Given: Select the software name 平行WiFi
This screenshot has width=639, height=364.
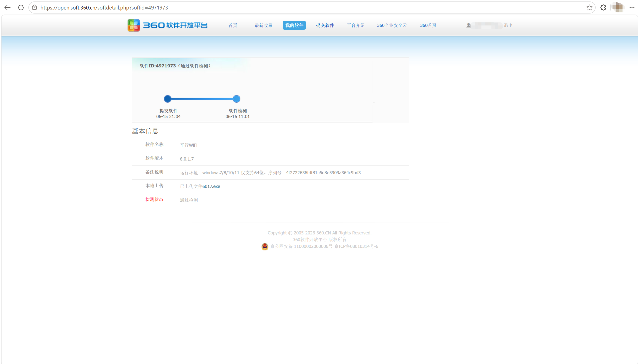Looking at the screenshot, I should tap(189, 145).
